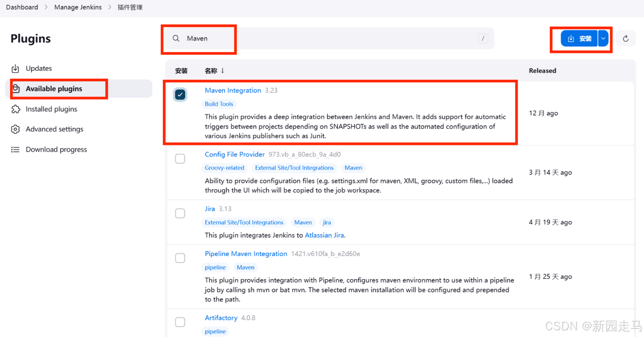
Task: Click the Maven tag in the Jira row
Action: coord(303,223)
